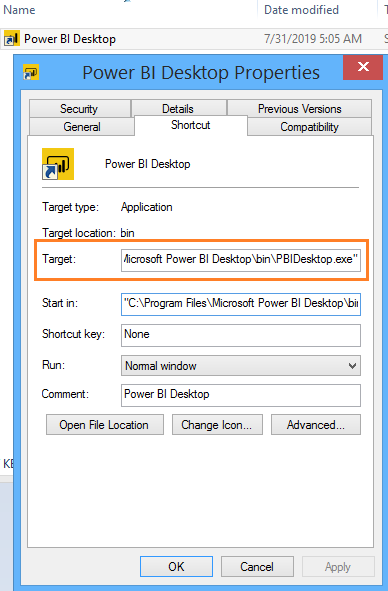Switch to the Details tab
Screen dimensions: 388x591
pos(178,109)
